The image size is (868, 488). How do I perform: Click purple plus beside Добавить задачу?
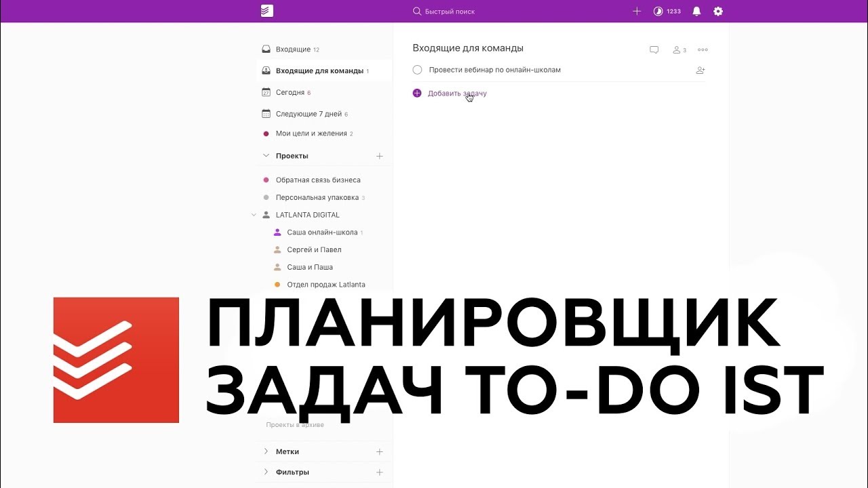(417, 94)
